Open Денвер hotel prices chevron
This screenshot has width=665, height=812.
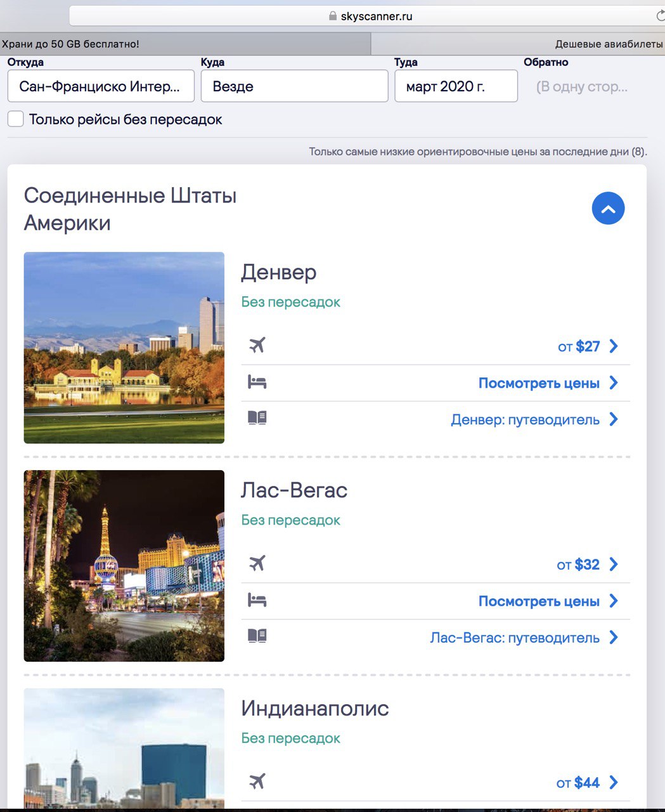614,383
